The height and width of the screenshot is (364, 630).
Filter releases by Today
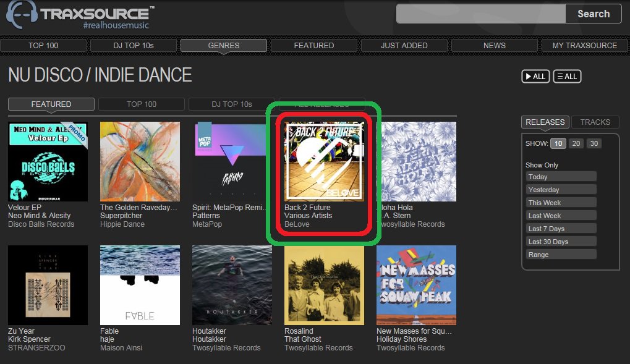click(x=561, y=177)
